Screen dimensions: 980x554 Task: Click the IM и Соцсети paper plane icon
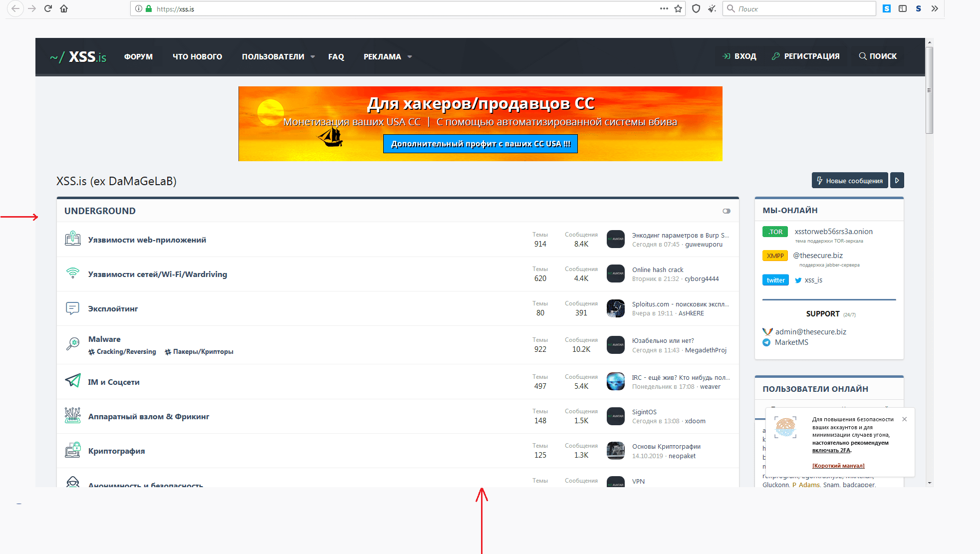click(x=73, y=381)
